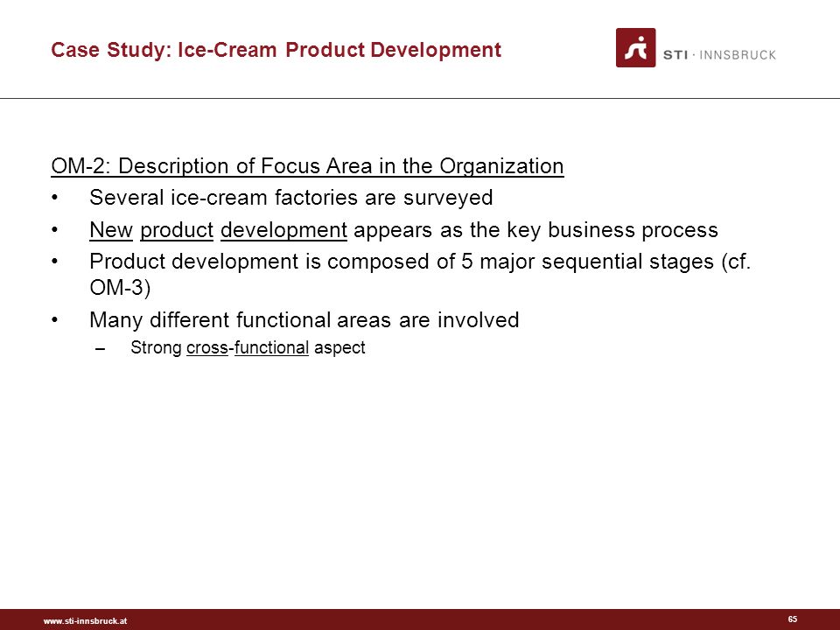840x630 pixels.
Task: Click the word 'aspect' in the sub-bullet
Action: tap(339, 347)
